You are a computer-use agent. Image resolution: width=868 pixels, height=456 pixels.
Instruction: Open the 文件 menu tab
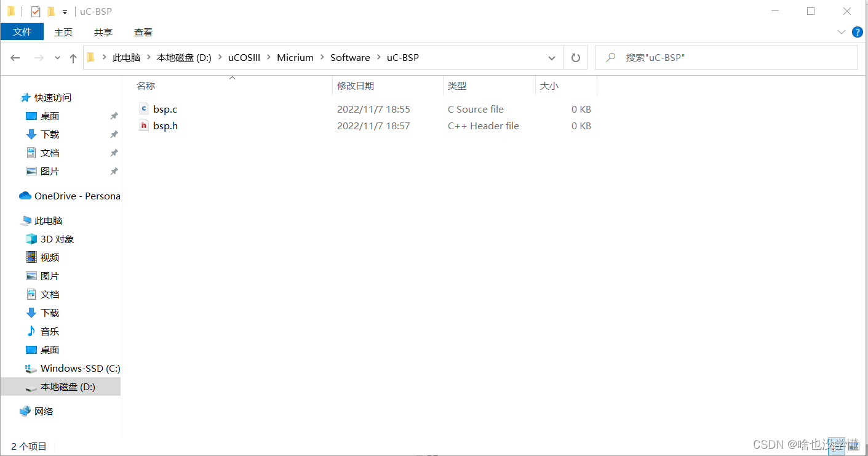[x=22, y=32]
